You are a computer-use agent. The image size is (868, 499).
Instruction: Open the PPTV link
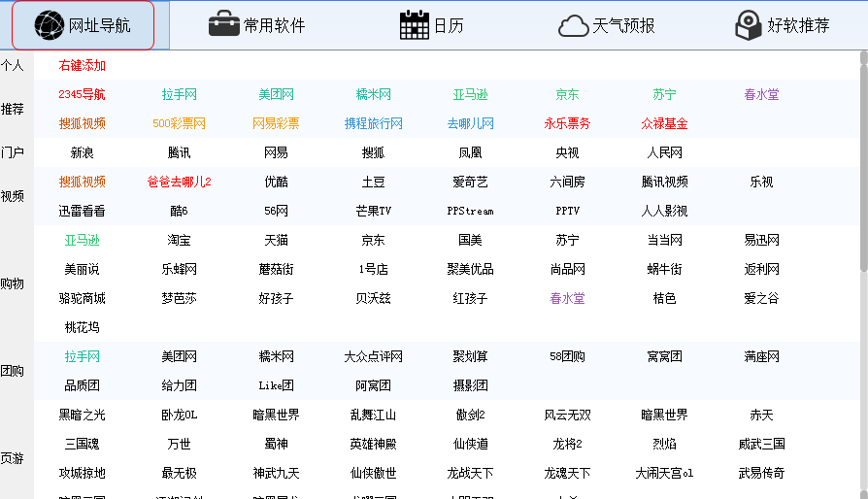coord(567,211)
